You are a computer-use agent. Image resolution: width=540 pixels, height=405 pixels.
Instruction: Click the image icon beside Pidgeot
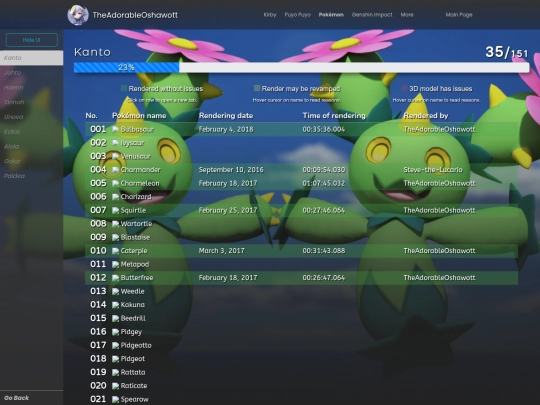(x=115, y=359)
